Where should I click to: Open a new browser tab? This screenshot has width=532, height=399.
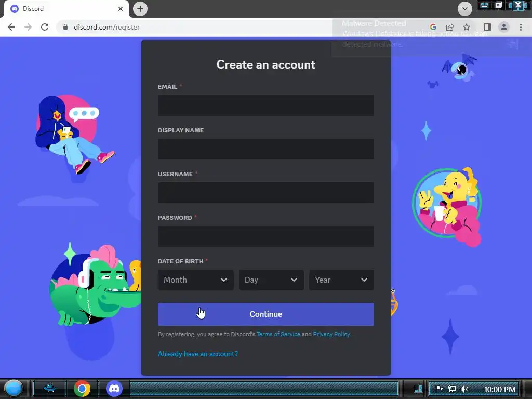coord(140,9)
